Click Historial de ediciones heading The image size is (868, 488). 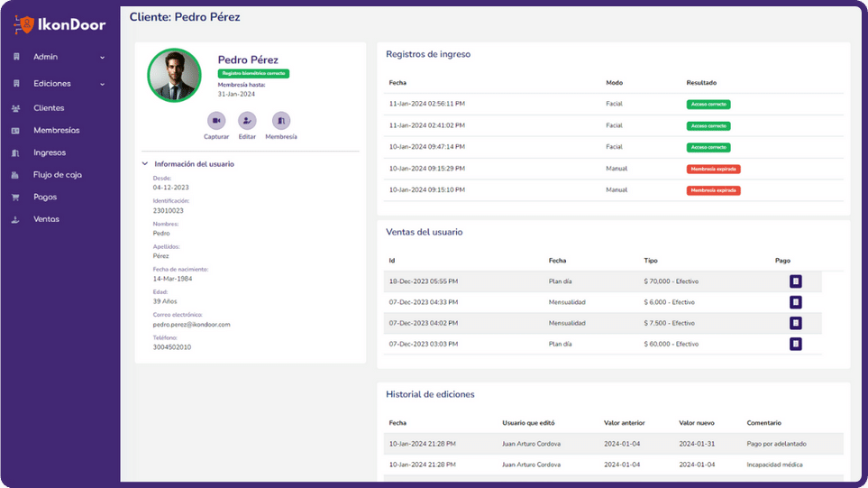tap(430, 394)
